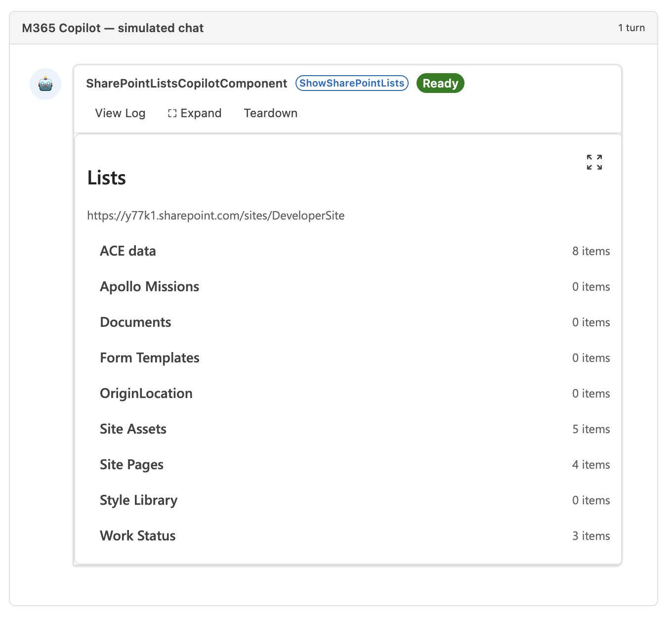Screen dimensions: 672x620
Task: Open the Site Pages list
Action: point(348,465)
